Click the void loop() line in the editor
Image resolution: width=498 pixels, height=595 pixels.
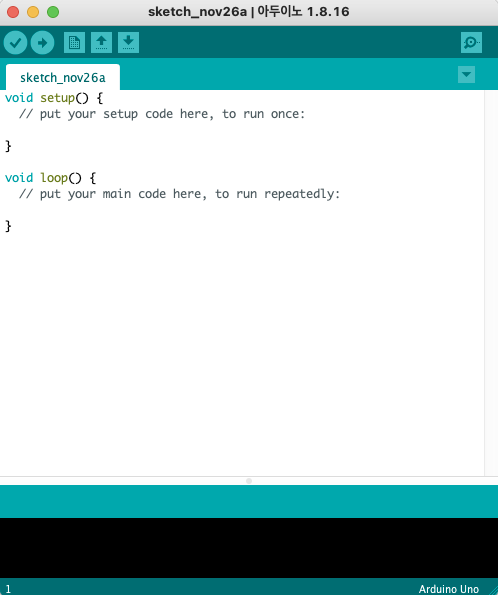(50, 178)
